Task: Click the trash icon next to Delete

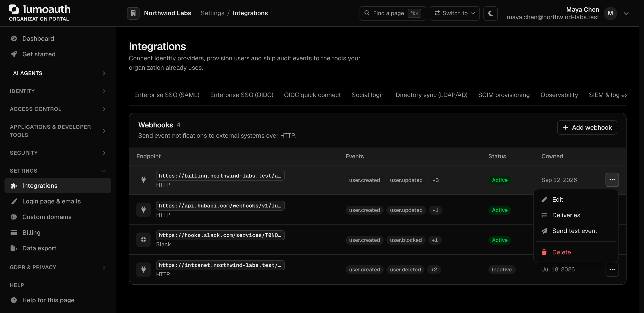Action: coord(544,252)
